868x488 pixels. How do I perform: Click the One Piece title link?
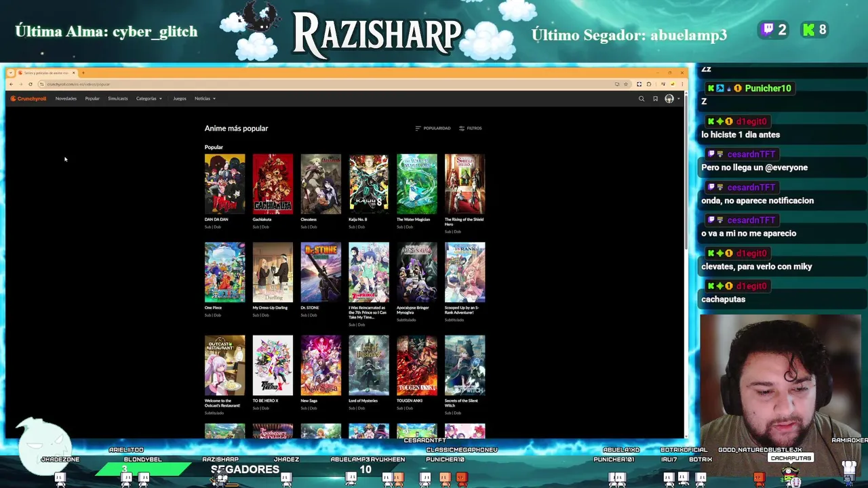click(213, 308)
